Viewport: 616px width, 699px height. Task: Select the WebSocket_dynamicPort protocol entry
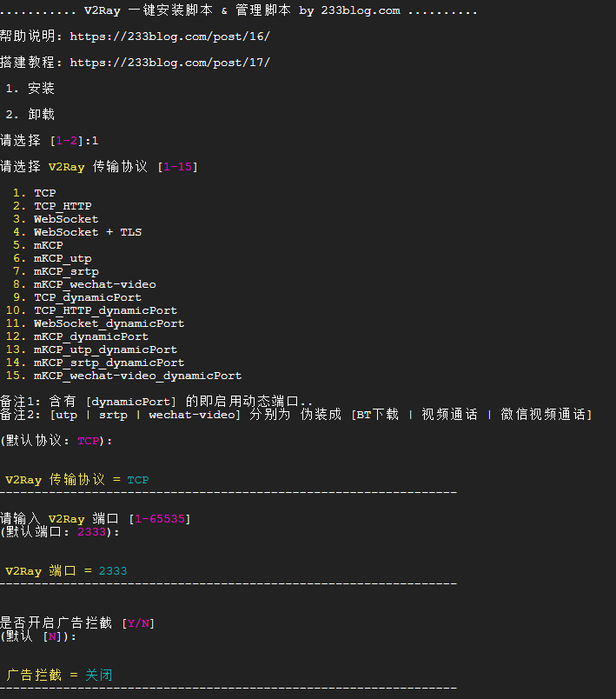point(109,323)
